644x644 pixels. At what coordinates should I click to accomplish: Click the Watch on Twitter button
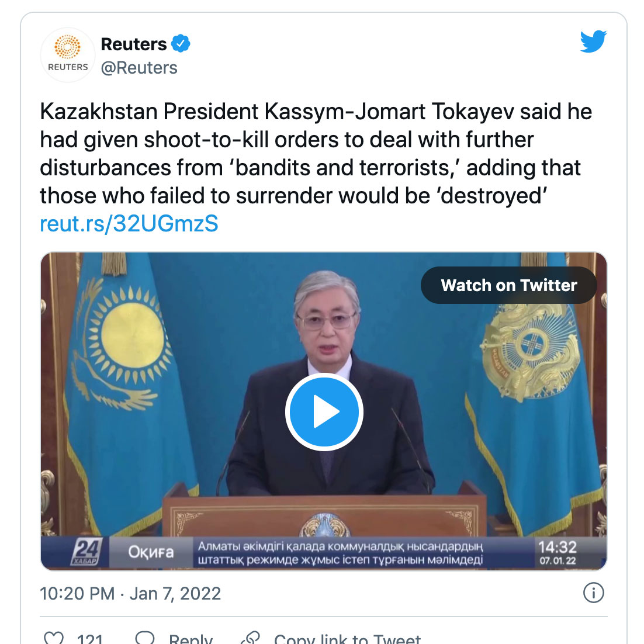(508, 285)
